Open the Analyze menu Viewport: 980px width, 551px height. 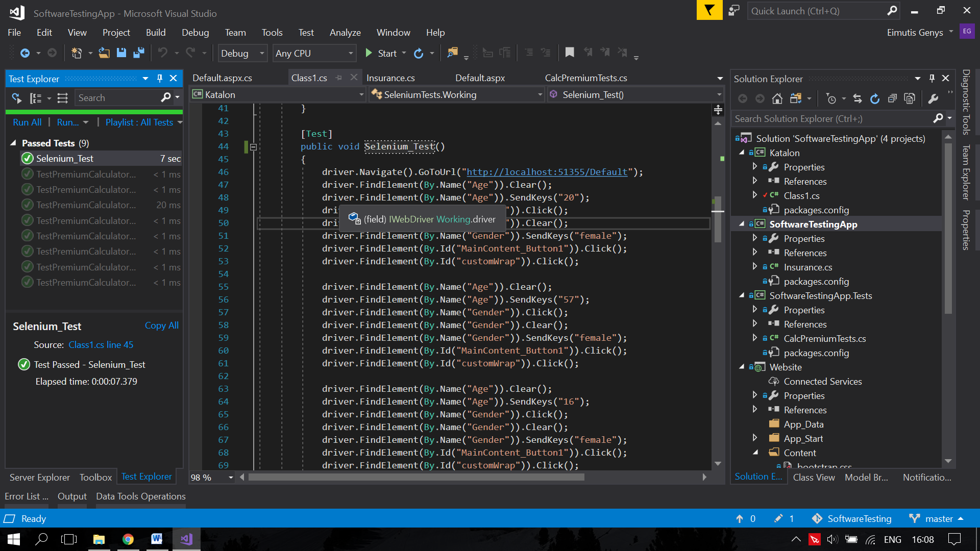pos(345,33)
